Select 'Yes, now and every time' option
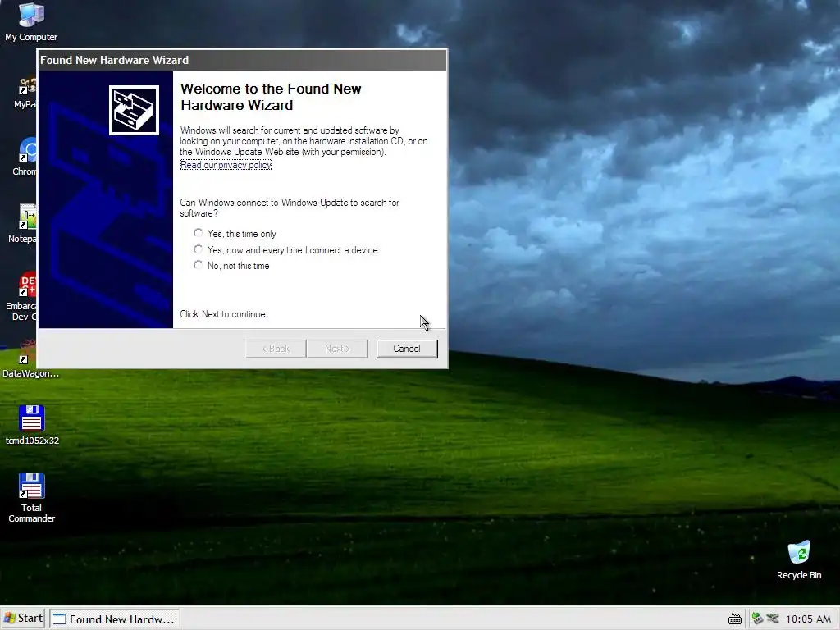The height and width of the screenshot is (630, 840). coord(285,249)
